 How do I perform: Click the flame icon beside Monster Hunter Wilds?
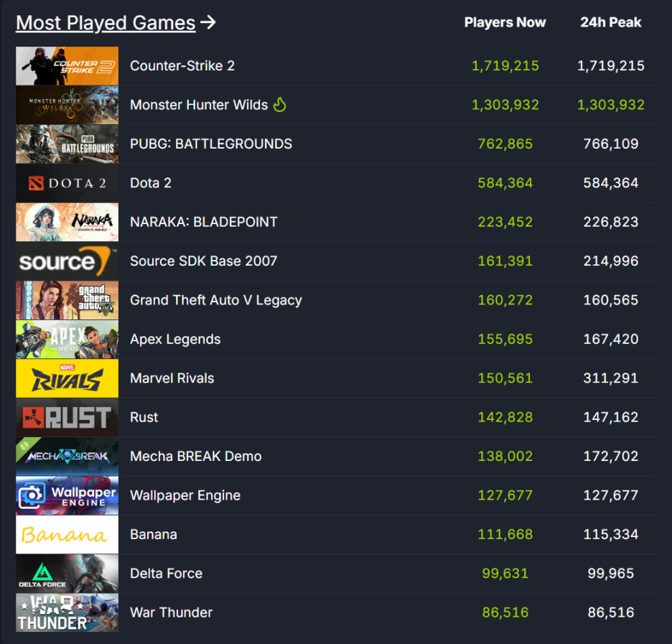pyautogui.click(x=280, y=105)
